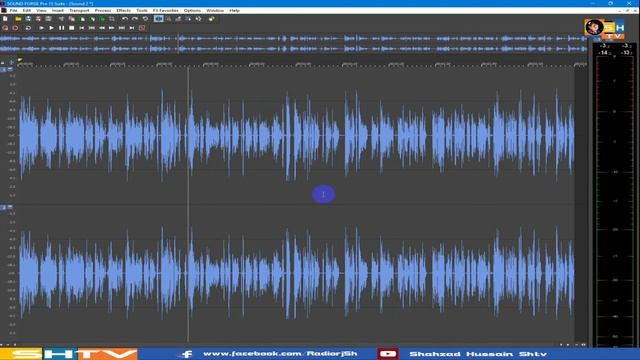The height and width of the screenshot is (360, 640).
Task: Click the Save As toolbar icon
Action: [38, 19]
